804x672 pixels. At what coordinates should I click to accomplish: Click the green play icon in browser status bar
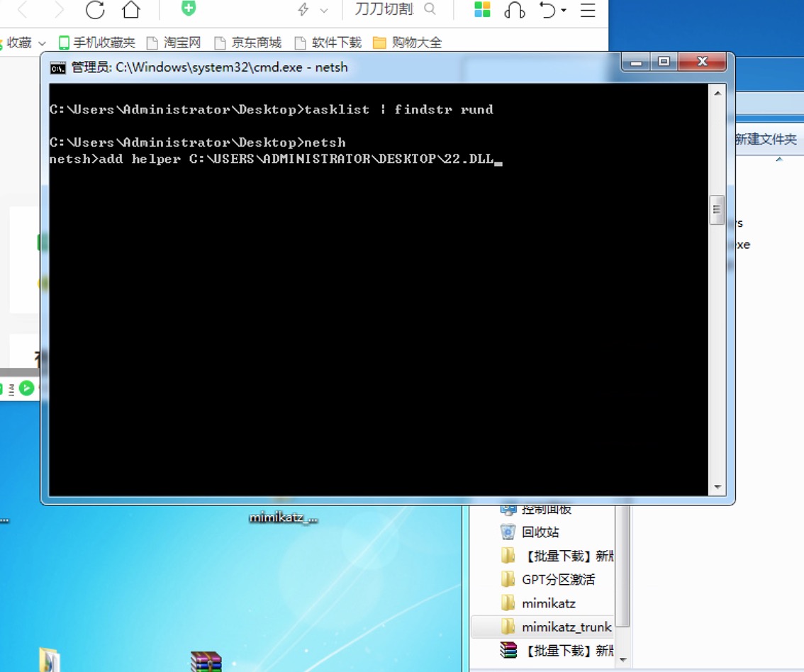pos(27,388)
